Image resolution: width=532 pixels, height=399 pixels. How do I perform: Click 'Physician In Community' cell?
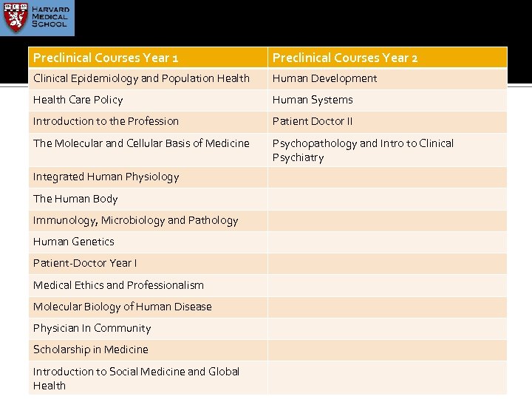(x=149, y=328)
